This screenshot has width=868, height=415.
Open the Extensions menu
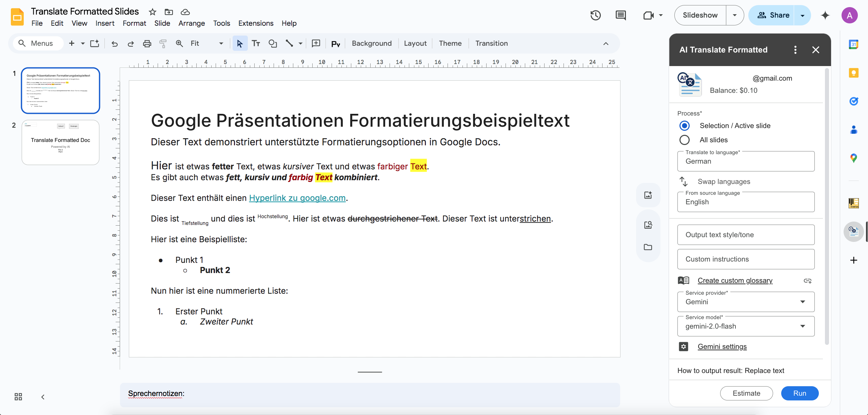[x=256, y=23]
